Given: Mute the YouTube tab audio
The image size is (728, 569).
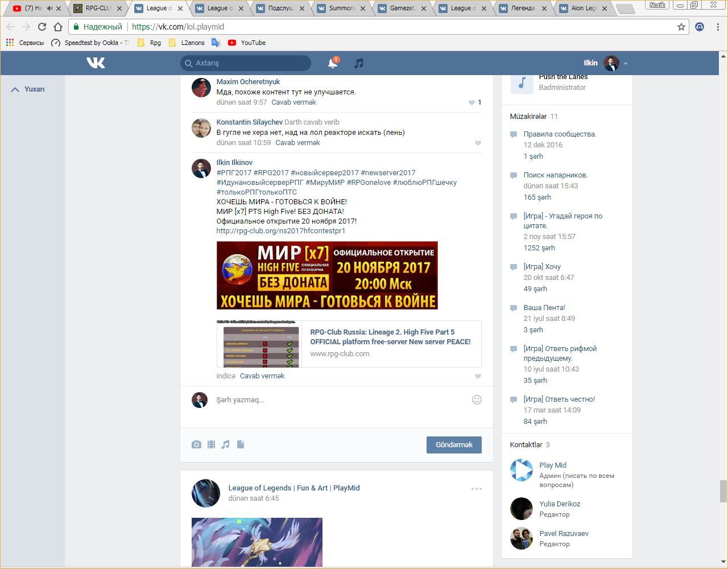Looking at the screenshot, I should (49, 9).
